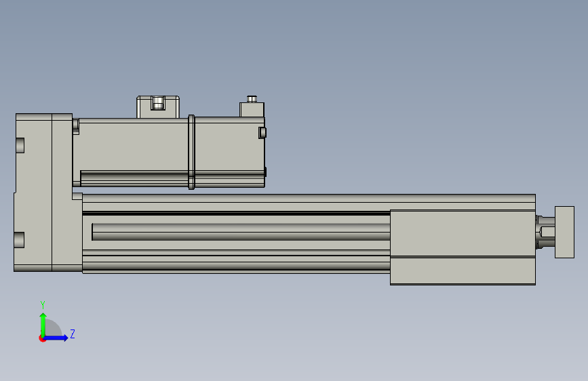Image resolution: width=588 pixels, height=381 pixels.
Task: Select the 'Y' axis label
Action: pos(43,304)
